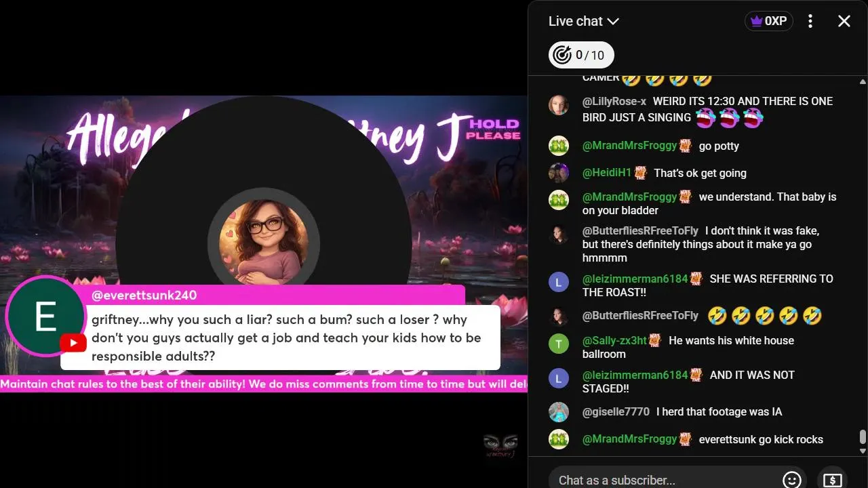This screenshot has height=488, width=868.
Task: Open the live chat three-dot menu
Action: tap(810, 21)
